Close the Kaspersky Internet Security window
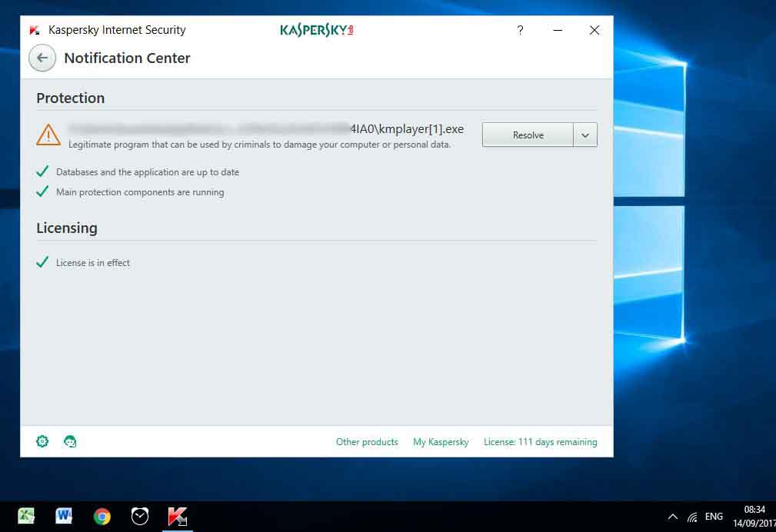776x532 pixels. tap(594, 30)
